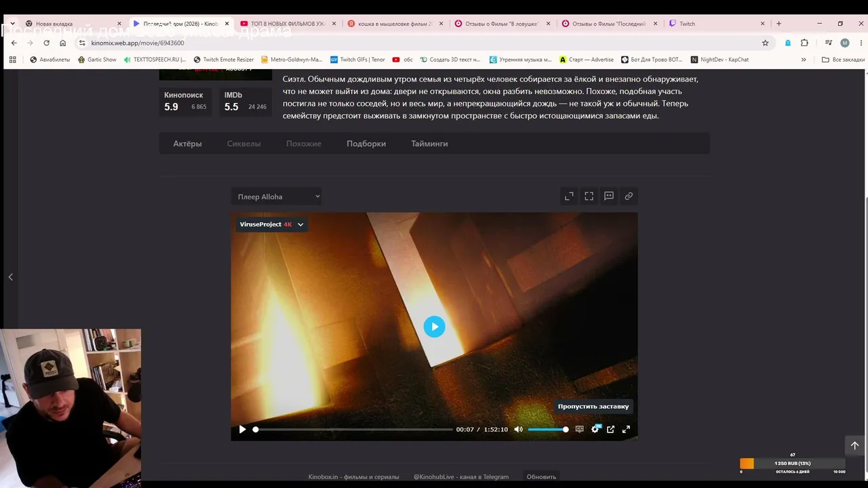868x488 pixels.
Task: Open the Утренняя музыка bookmark
Action: tap(521, 60)
